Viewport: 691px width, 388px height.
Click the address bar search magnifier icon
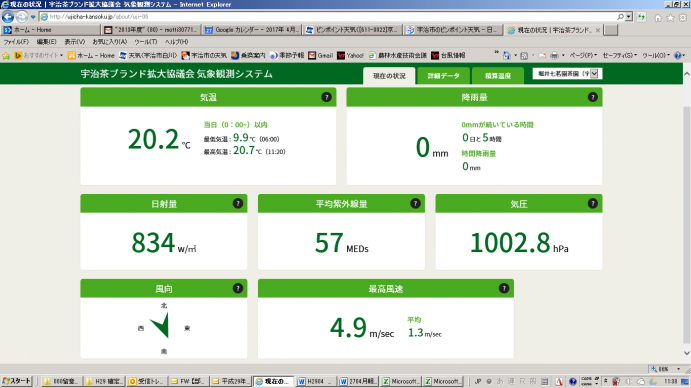pyautogui.click(x=620, y=17)
